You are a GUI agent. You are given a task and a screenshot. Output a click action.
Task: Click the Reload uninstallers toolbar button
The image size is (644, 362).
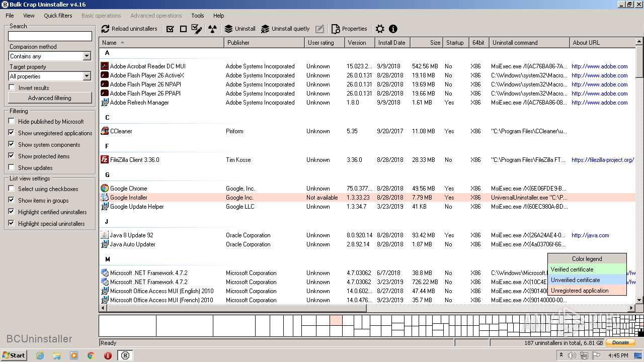[129, 29]
